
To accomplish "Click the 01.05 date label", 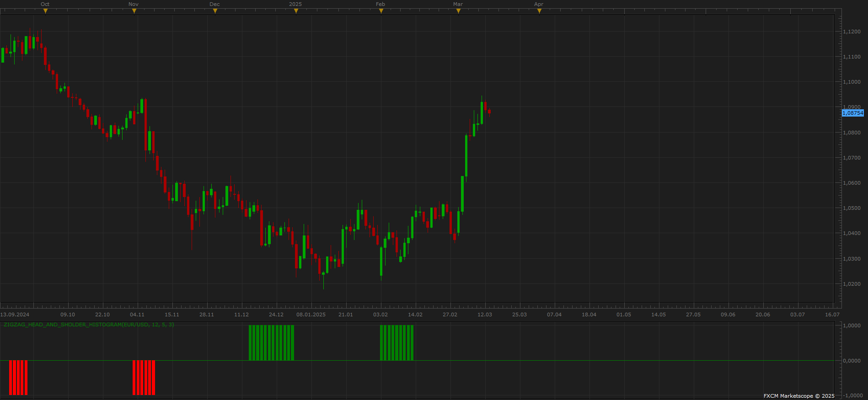I will 624,315.
